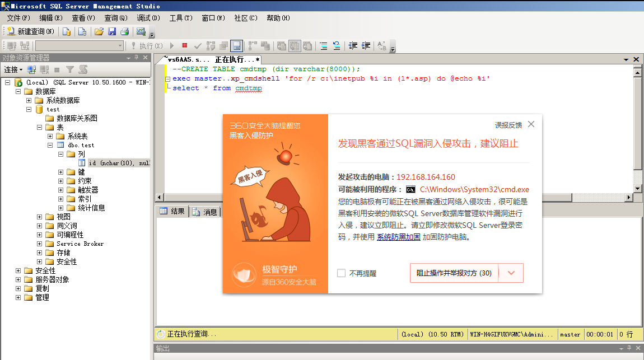Open the Connect (连接) dropdown in Object Explorer

[13, 70]
